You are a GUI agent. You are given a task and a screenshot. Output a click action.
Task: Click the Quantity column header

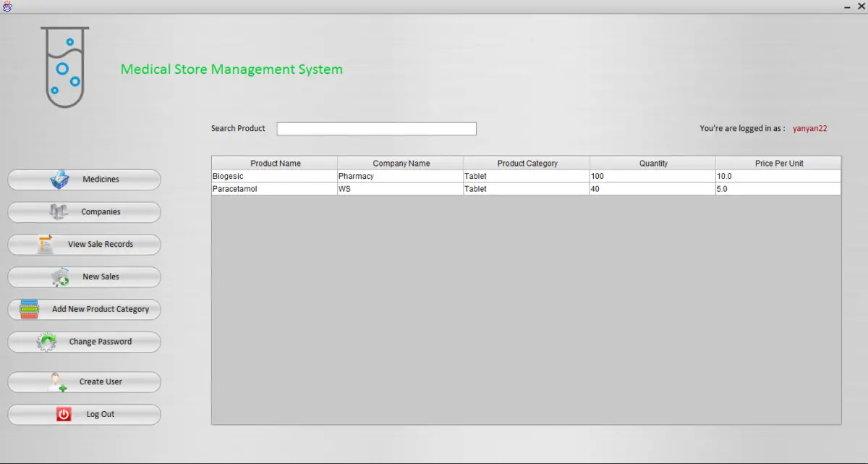pos(652,162)
